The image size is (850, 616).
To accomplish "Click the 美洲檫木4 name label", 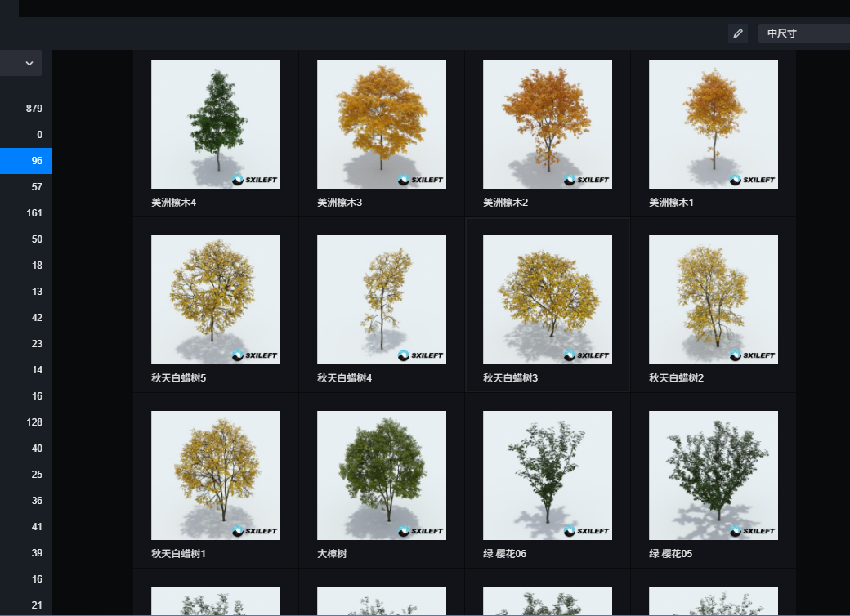I will point(173,203).
